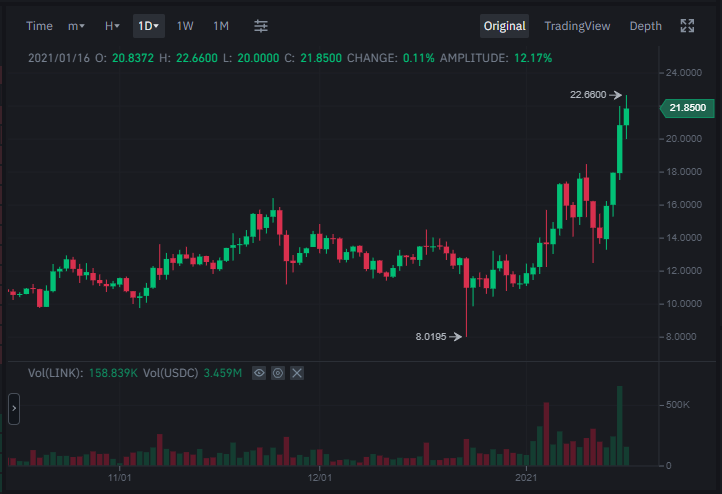722x494 pixels.
Task: Open the chart indicator settings icon
Action: tap(261, 26)
